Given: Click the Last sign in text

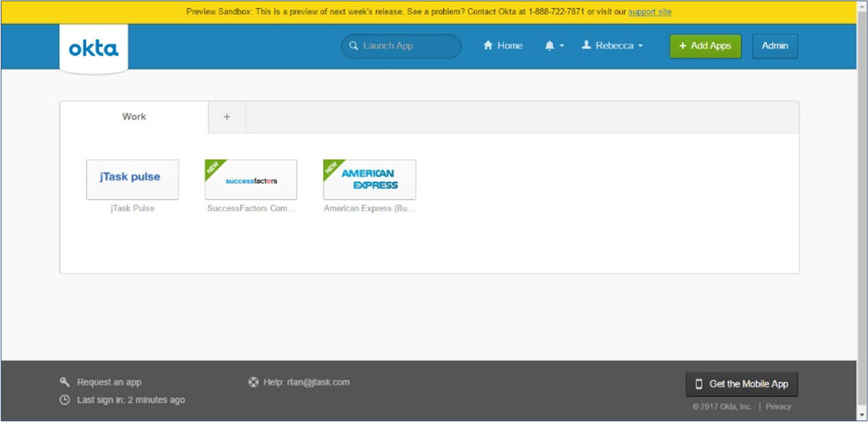Looking at the screenshot, I should click(131, 400).
